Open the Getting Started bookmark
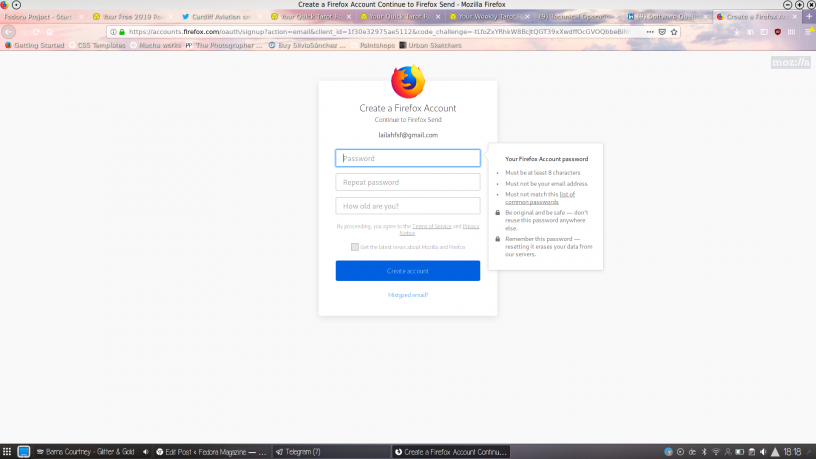Viewport: 816px width, 459px height. coord(35,44)
